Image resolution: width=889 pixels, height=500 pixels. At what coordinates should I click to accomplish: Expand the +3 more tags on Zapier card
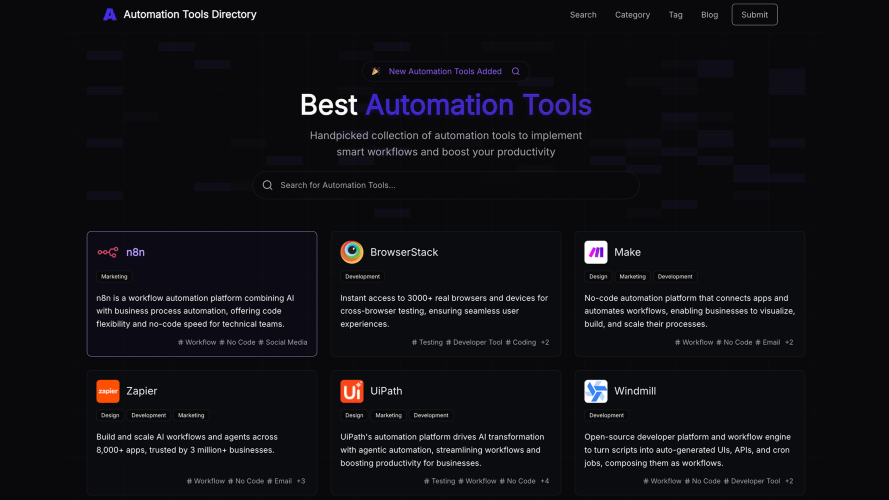tap(300, 481)
